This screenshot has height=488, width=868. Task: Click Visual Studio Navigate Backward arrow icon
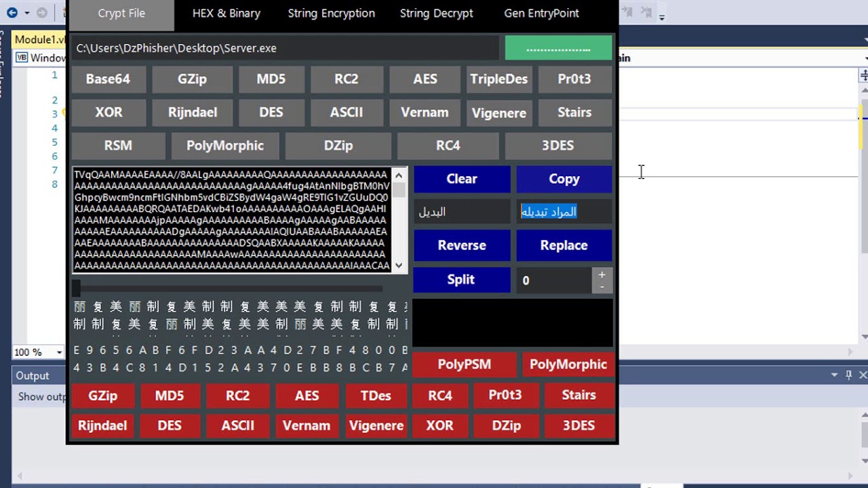(x=12, y=13)
